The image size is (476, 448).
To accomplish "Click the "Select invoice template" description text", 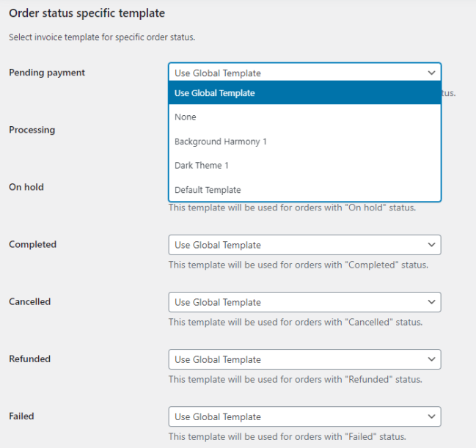I will click(x=102, y=37).
